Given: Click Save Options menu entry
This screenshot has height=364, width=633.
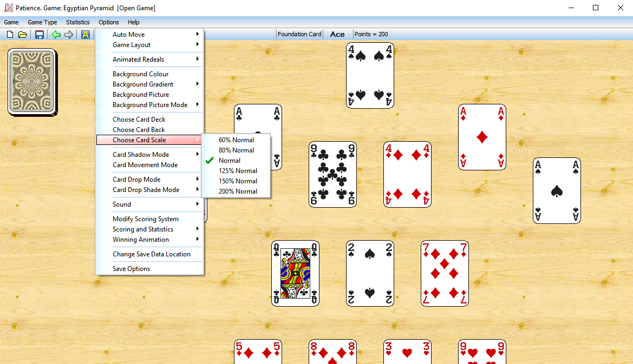Looking at the screenshot, I should point(149,268).
